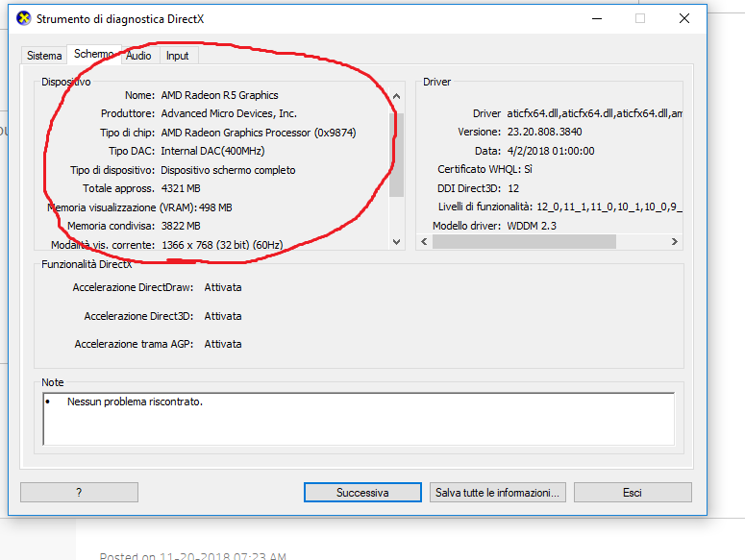Click right arrow of Driver horizontal scrollbar
This screenshot has width=745, height=560.
[x=674, y=241]
